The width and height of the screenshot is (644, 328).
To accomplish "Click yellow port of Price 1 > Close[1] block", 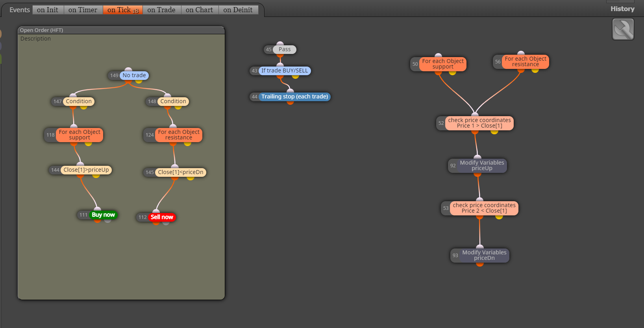I will pyautogui.click(x=494, y=132).
